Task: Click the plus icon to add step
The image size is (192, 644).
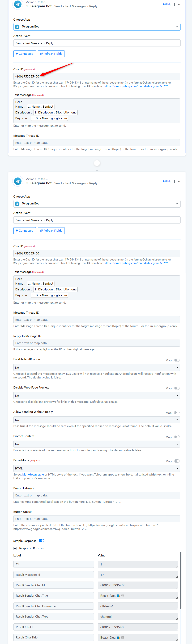Action: tap(97, 163)
